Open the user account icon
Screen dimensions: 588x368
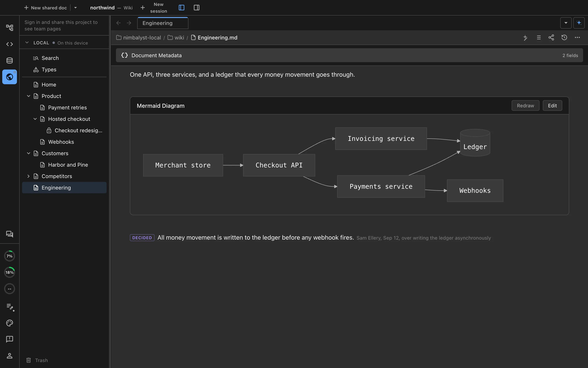pos(9,356)
